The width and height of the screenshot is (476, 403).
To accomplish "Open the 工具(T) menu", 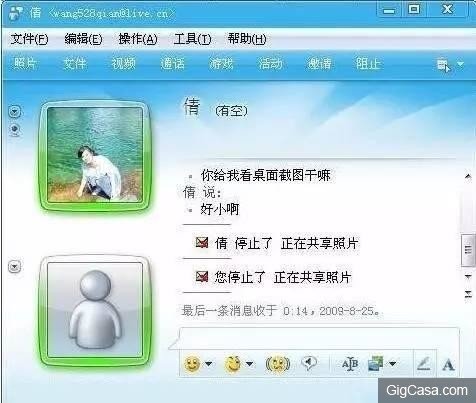I will point(192,39).
